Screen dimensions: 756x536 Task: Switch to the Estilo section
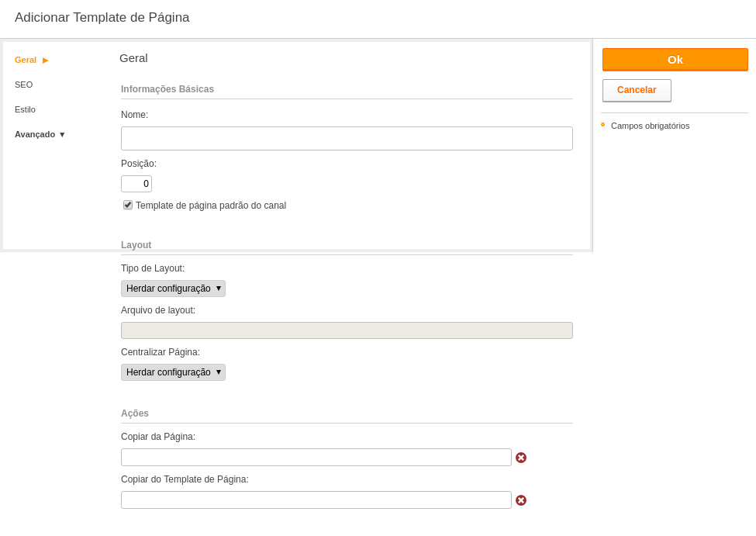(25, 109)
